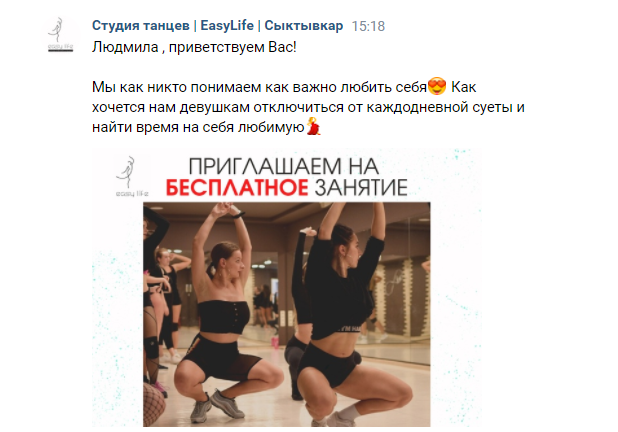This screenshot has width=618, height=432.
Task: Click the ПРИГЛАШАЕМ НА poster heading
Action: (x=284, y=166)
